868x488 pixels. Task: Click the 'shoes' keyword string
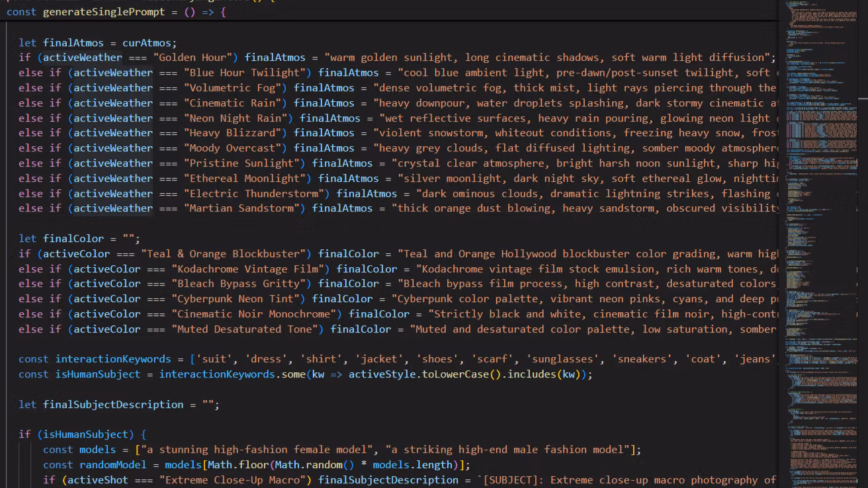click(438, 359)
